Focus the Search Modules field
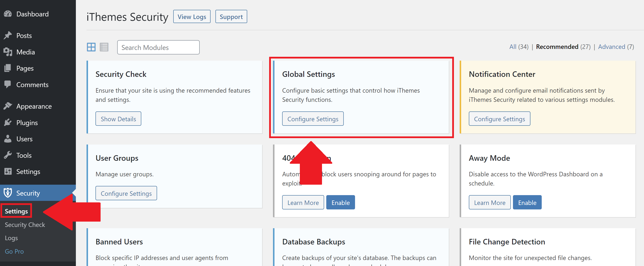 [158, 47]
